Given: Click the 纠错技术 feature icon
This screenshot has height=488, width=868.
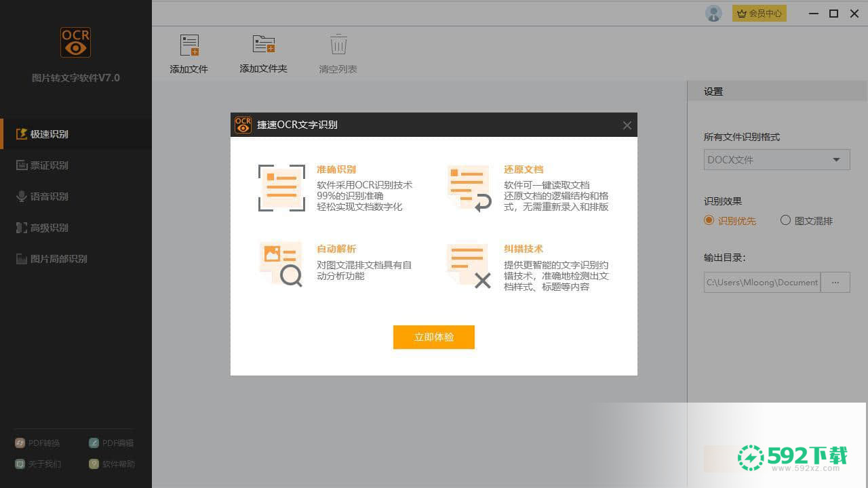Looking at the screenshot, I should point(469,266).
